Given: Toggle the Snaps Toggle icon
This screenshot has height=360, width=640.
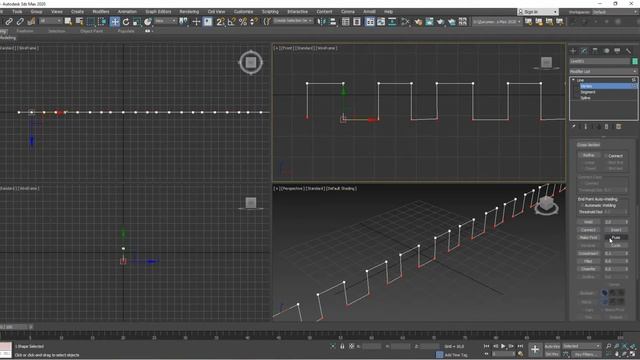Looking at the screenshot, I should pyautogui.click(x=220, y=22).
